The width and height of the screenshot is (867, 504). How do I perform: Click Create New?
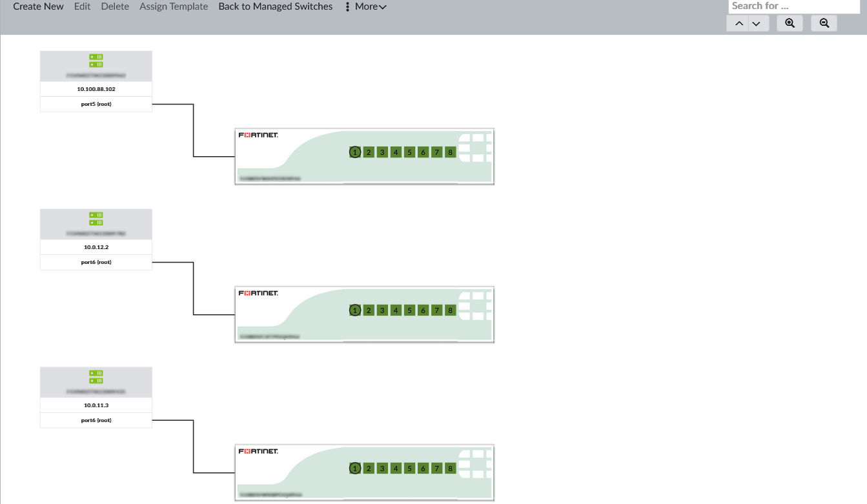[38, 6]
